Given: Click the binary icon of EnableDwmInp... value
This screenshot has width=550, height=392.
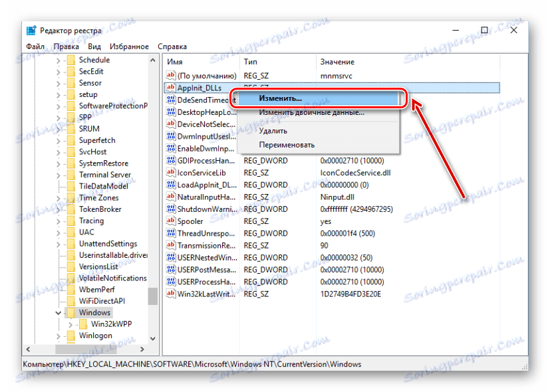Looking at the screenshot, I should 170,148.
